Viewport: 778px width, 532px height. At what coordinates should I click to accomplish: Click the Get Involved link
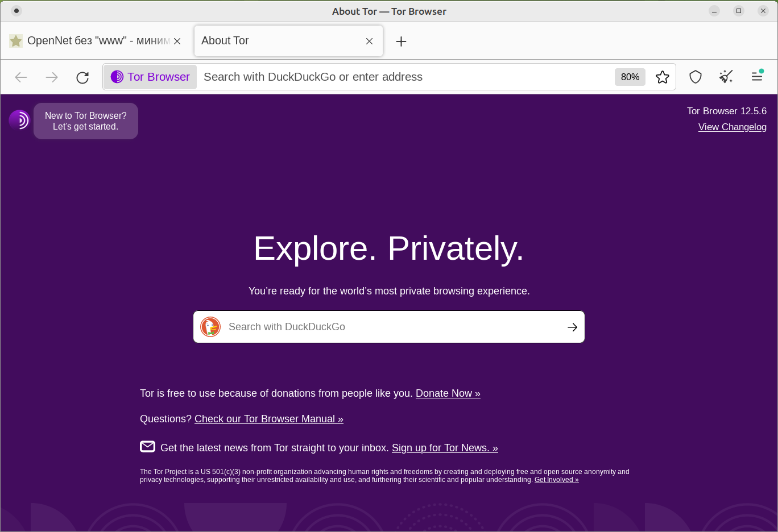(x=557, y=480)
